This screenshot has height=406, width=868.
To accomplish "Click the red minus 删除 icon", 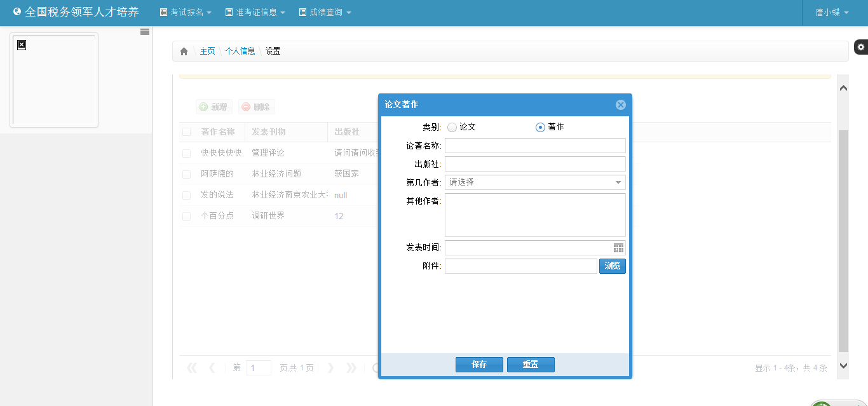I will (245, 107).
